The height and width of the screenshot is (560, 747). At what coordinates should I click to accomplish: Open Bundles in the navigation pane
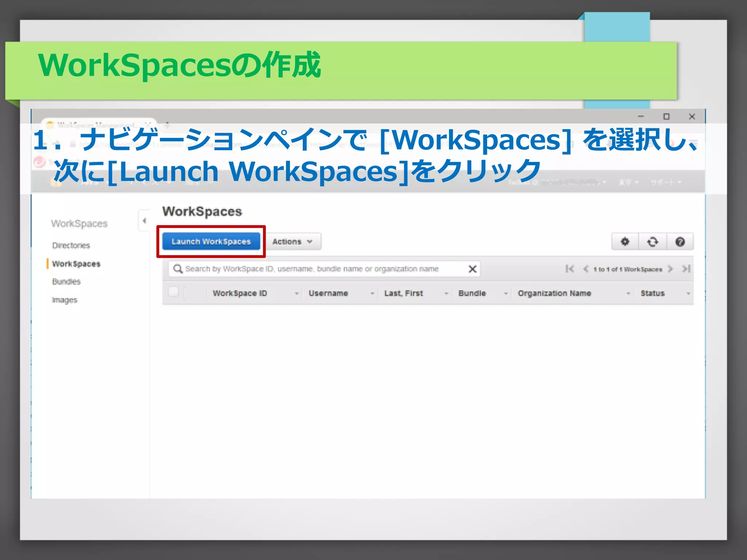coord(66,281)
